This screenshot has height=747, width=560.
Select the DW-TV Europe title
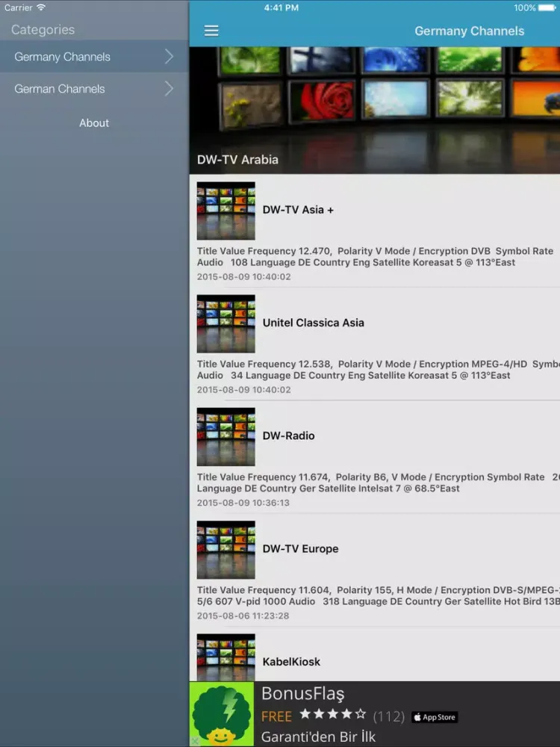300,548
